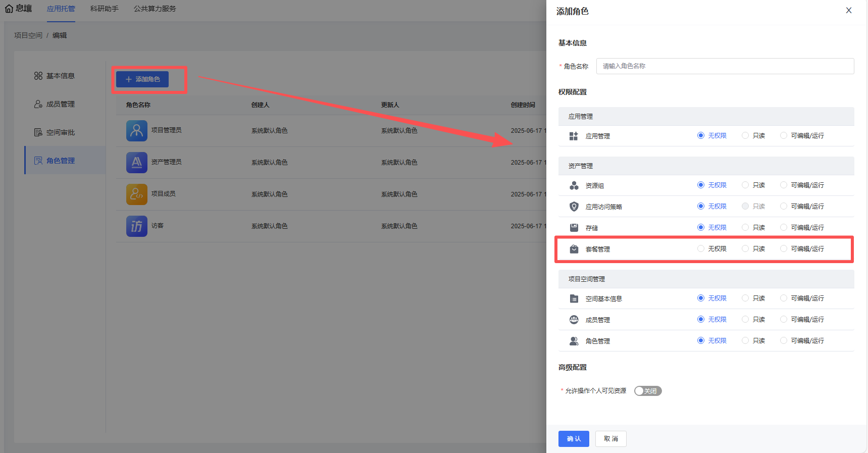Click the 项目管理员 role avatar icon
Image resolution: width=868 pixels, height=453 pixels.
137,131
